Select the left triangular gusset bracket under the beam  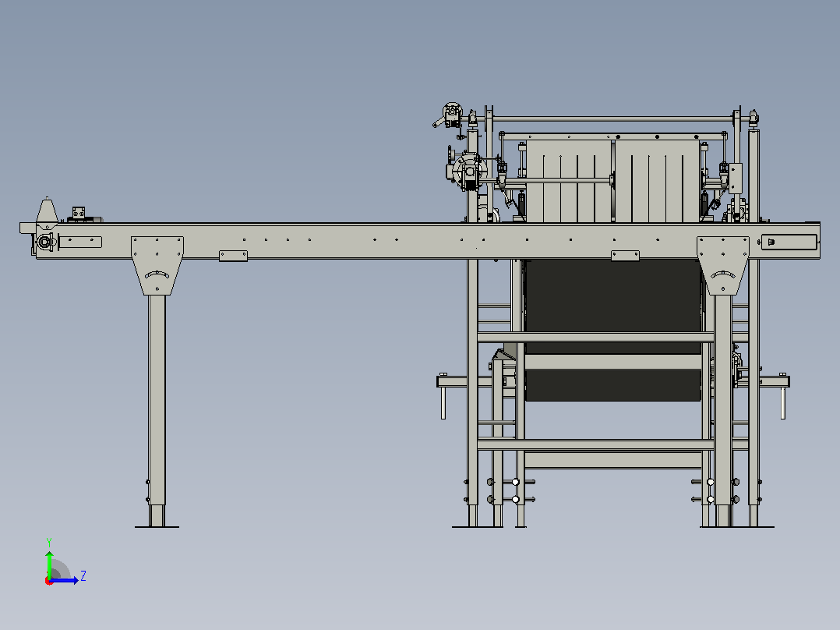pyautogui.click(x=157, y=265)
